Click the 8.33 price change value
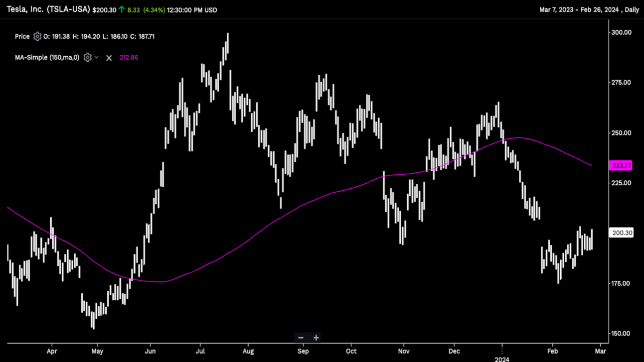The width and height of the screenshot is (644, 362). (134, 10)
